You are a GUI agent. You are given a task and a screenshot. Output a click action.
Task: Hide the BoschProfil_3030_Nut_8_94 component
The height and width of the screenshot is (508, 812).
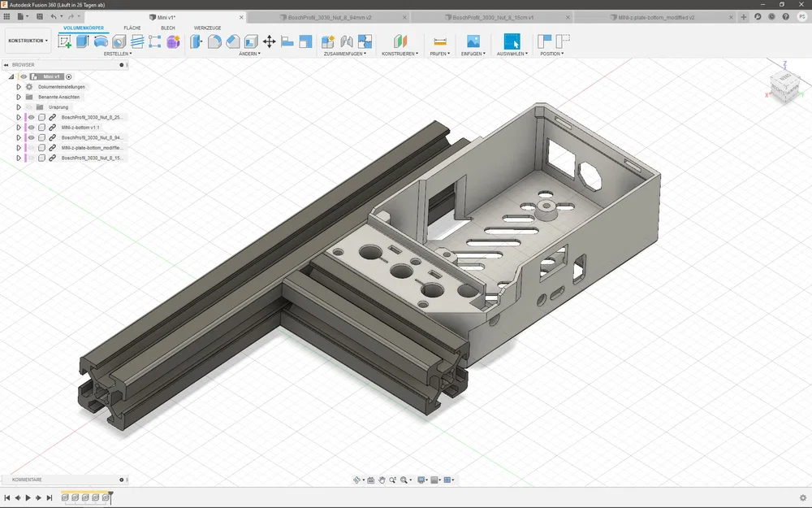pos(31,137)
